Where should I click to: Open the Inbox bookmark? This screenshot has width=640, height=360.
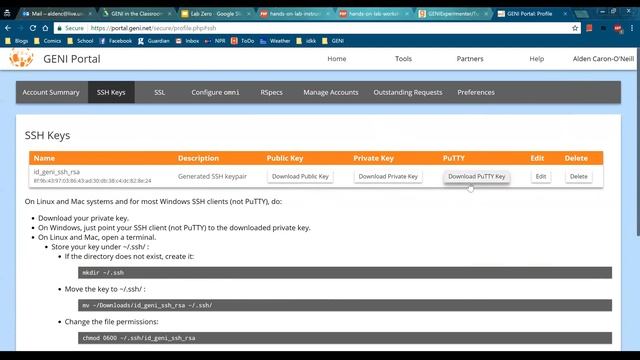coord(187,41)
